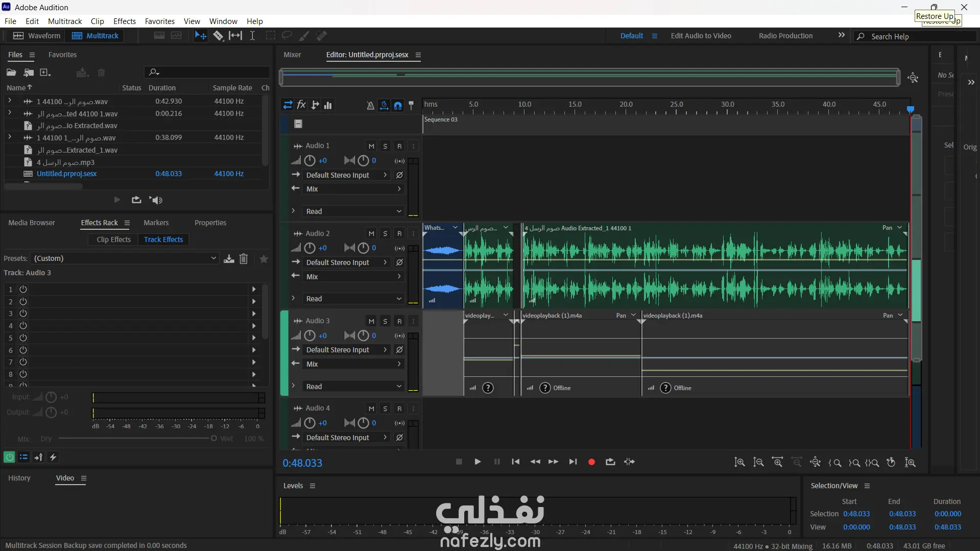Select the Clip Effects button
The width and height of the screenshot is (980, 551).
pyautogui.click(x=113, y=239)
